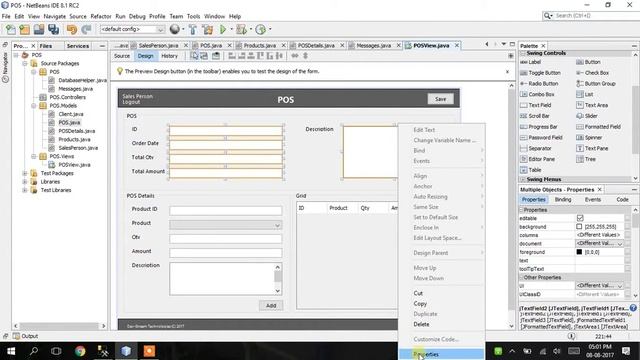Pick Slider component from Palette

tap(587, 116)
